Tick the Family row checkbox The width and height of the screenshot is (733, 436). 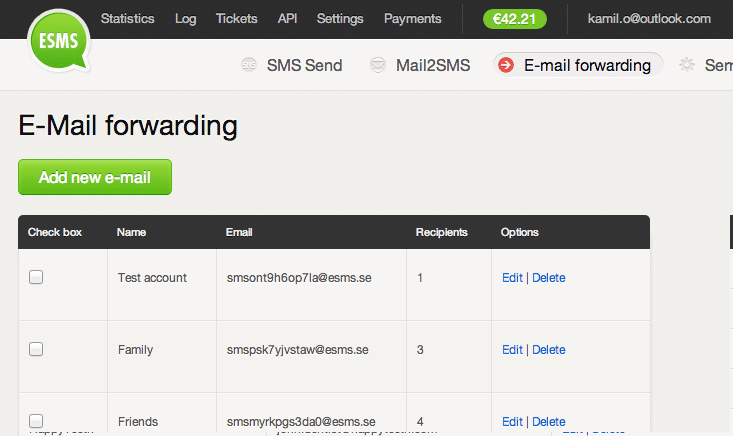36,349
